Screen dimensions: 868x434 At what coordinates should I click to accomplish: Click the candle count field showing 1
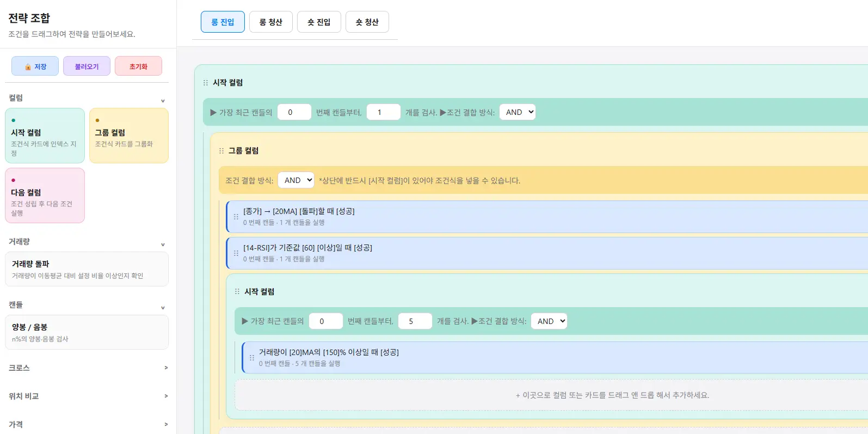coord(384,112)
